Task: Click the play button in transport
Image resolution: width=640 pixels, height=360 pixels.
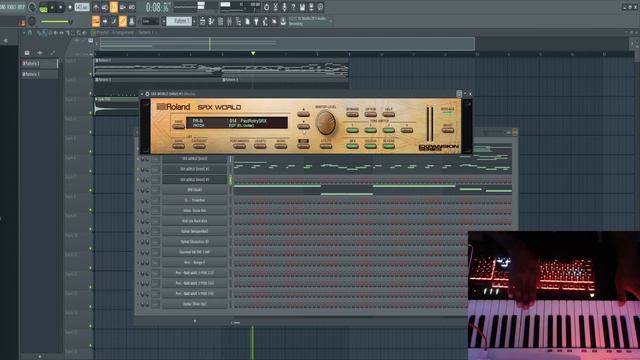Action: [52, 7]
